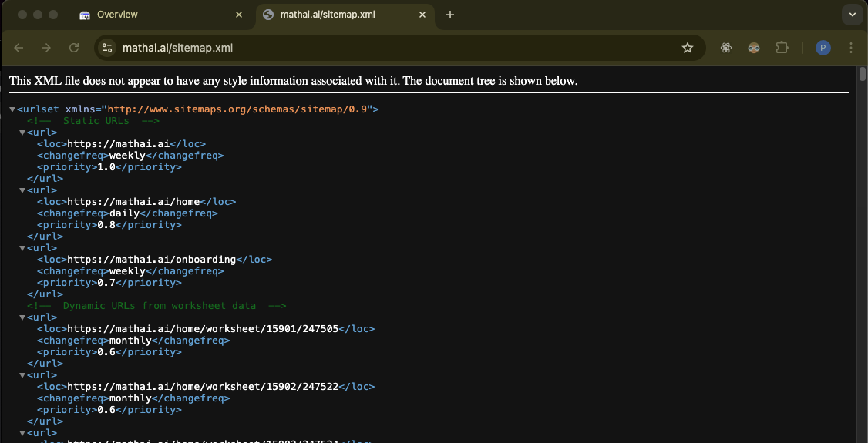Click the priority value 0.7
Screen dimensions: 868x443
106,283
